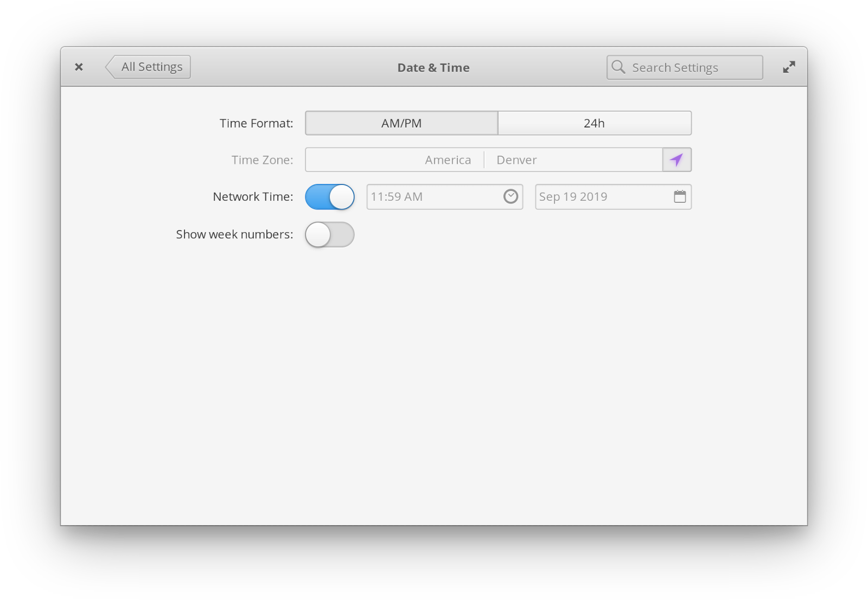This screenshot has width=868, height=600.
Task: Click the Time Zone input area
Action: click(483, 159)
